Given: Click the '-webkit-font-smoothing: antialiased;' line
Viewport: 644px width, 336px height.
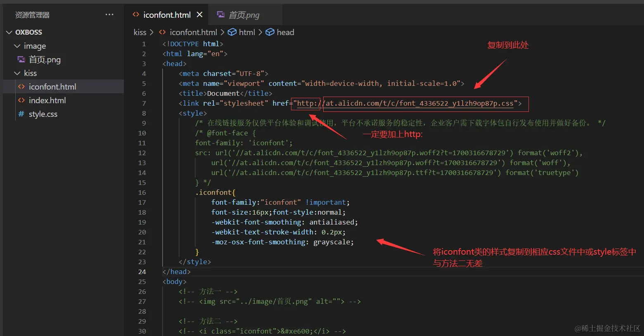Looking at the screenshot, I should point(285,222).
